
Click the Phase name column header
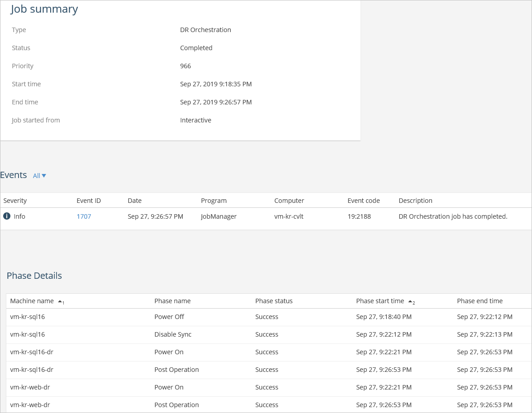tap(172, 301)
